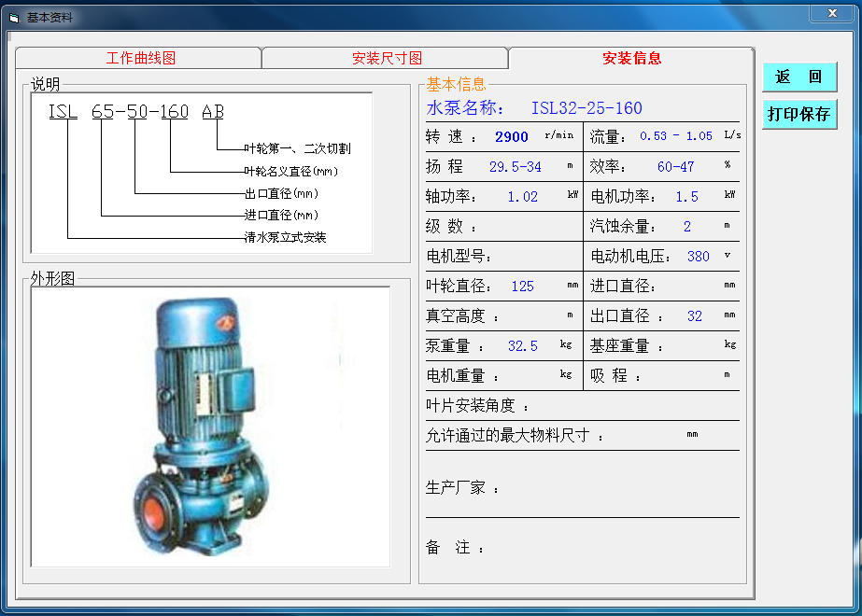862x616 pixels.
Task: Click 进口直径(mm) text in the diagram
Action: coord(281,216)
